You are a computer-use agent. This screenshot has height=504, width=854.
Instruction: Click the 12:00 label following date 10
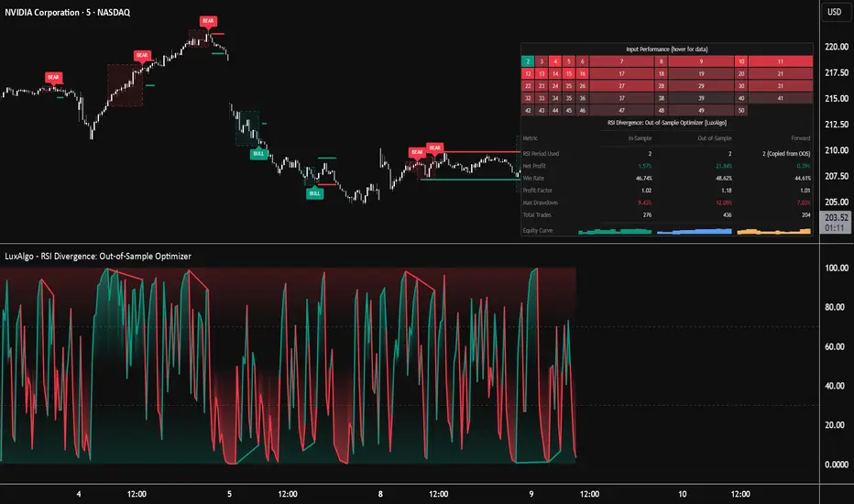coord(740,494)
